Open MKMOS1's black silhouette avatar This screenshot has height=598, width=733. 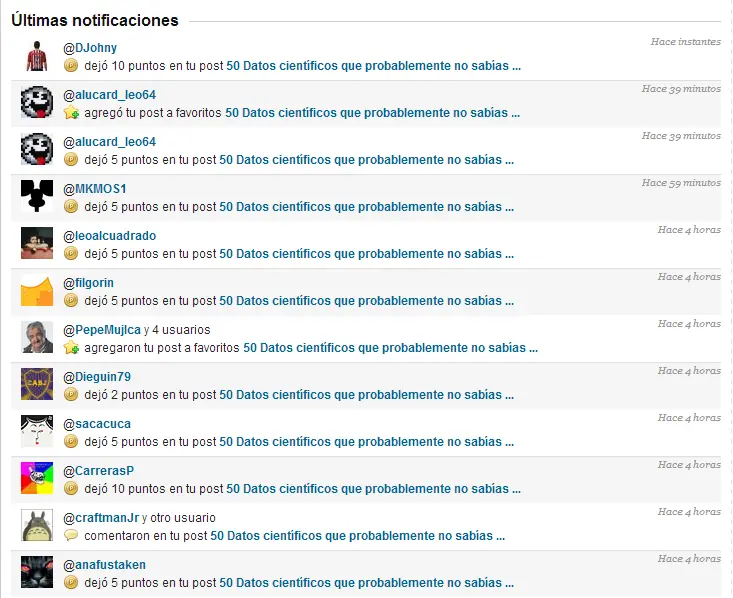(x=37, y=196)
